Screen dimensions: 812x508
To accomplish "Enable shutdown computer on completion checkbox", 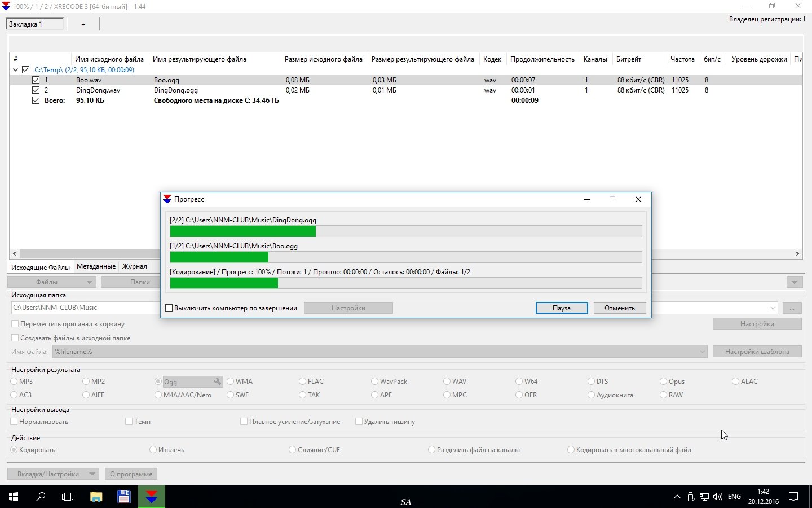I will 169,308.
